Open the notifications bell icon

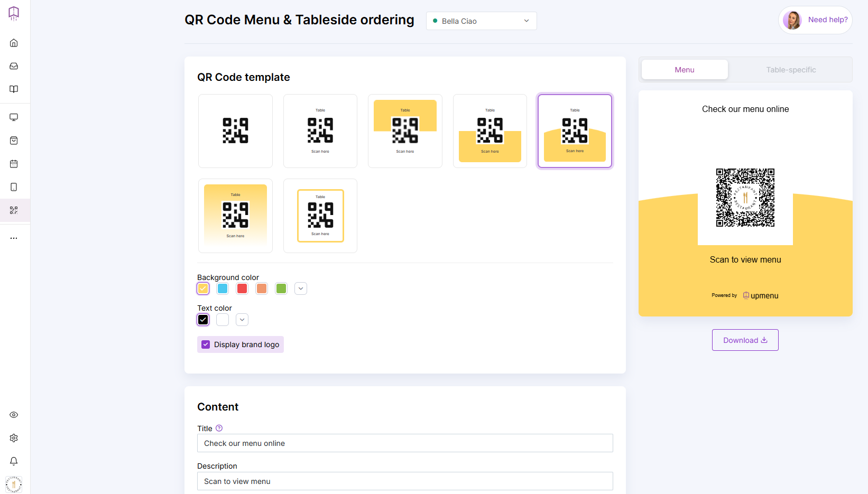tap(14, 461)
